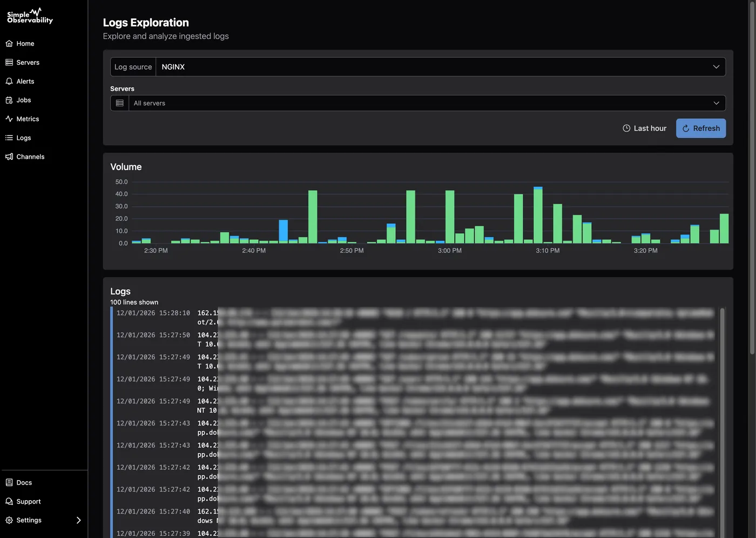This screenshot has width=756, height=538.
Task: Open Servers using its stacked-server icon
Action: coord(9,62)
